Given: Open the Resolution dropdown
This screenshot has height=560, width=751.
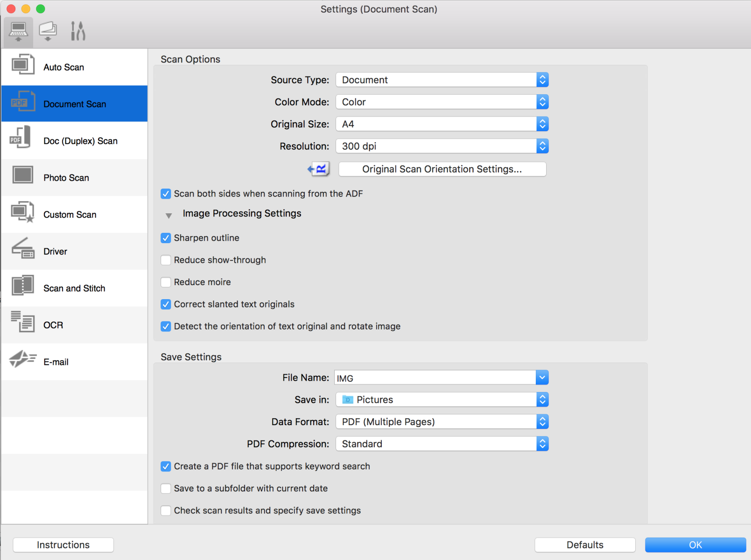Looking at the screenshot, I should point(442,146).
